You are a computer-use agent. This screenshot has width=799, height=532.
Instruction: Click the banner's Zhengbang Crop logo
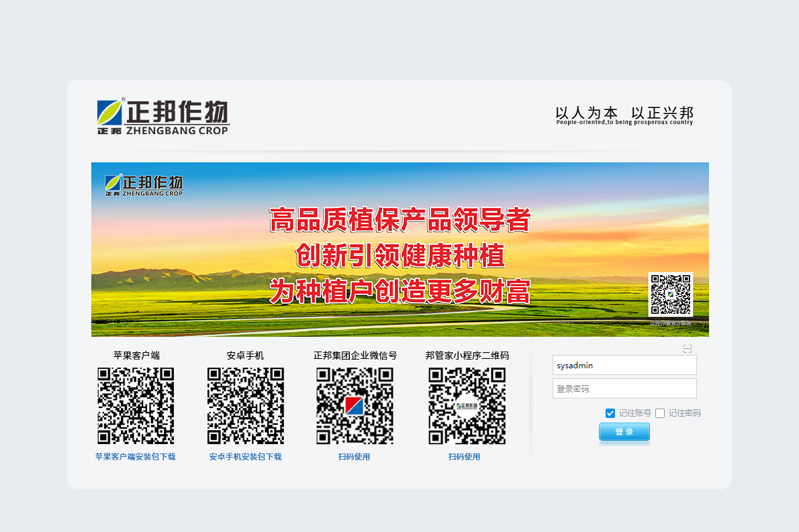point(144,185)
